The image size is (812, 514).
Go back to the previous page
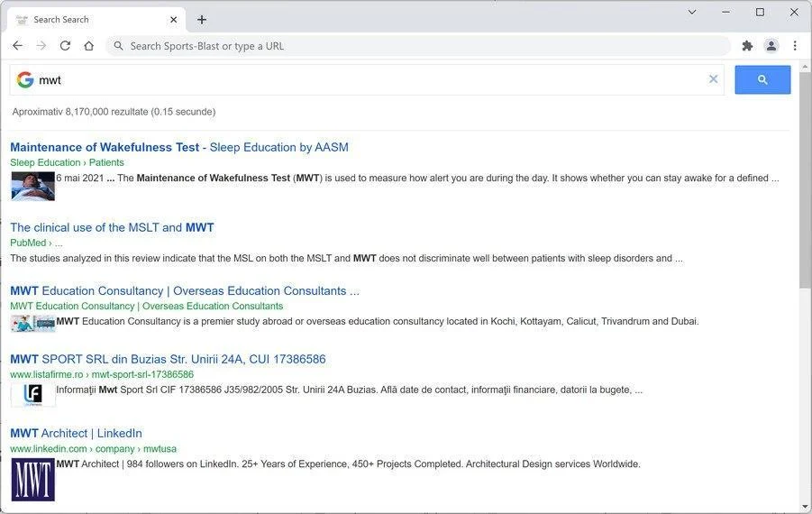pos(18,46)
